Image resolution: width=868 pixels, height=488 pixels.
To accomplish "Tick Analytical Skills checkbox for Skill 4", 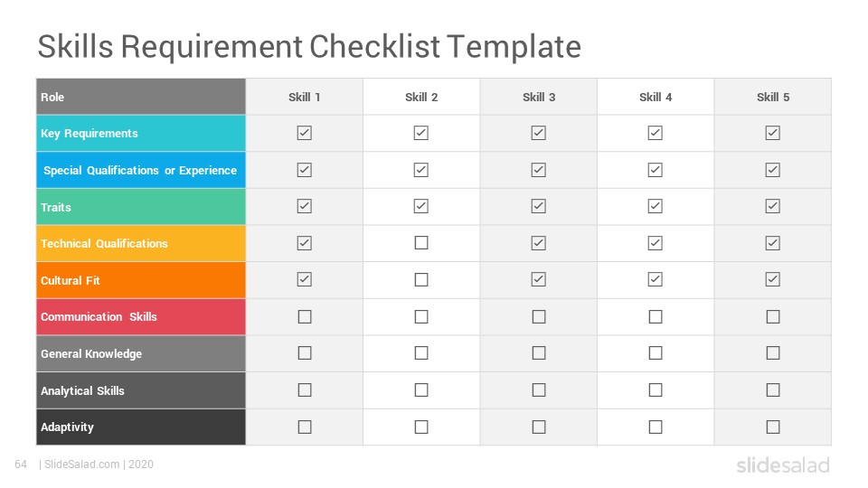I will (656, 390).
